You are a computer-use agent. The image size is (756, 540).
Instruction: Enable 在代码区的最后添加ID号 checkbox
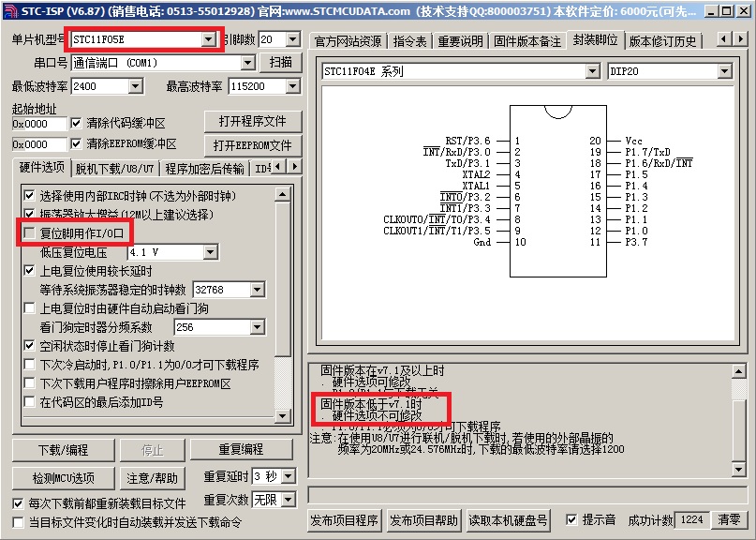[29, 402]
